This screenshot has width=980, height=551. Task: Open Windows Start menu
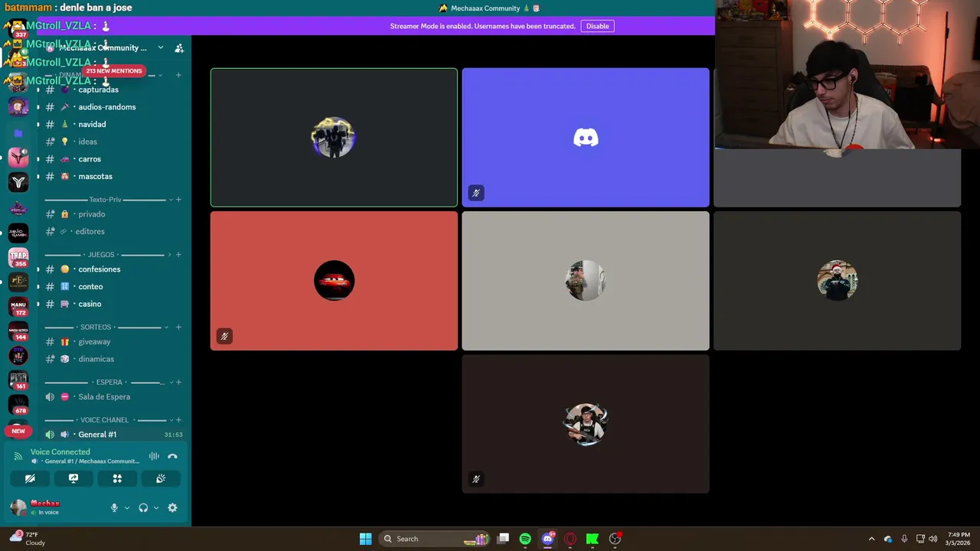(x=365, y=539)
